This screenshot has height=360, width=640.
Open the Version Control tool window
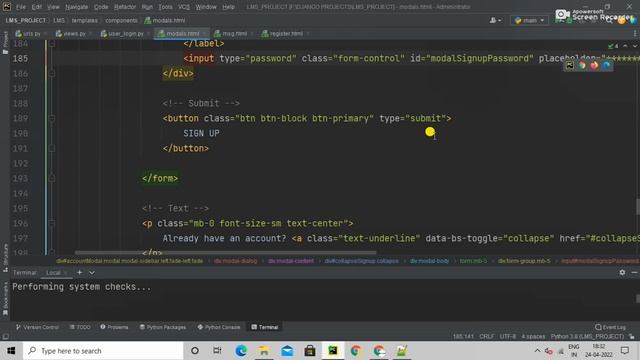[x=38, y=327]
